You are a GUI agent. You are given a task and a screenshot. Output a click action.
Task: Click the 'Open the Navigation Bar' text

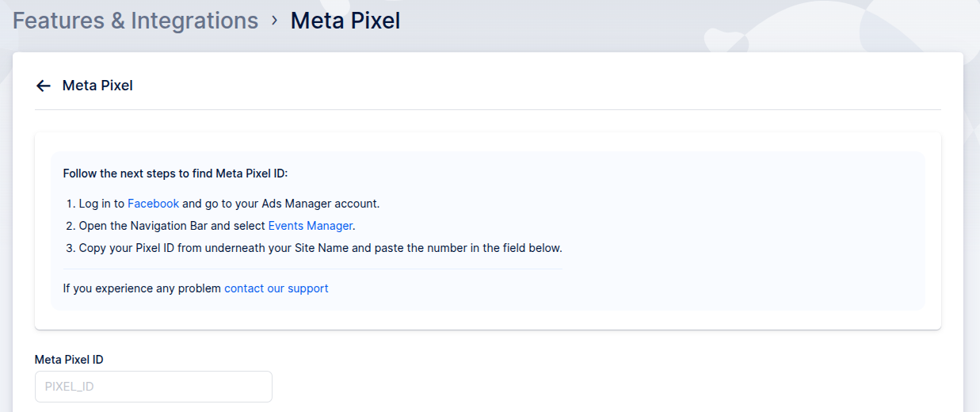pos(143,226)
